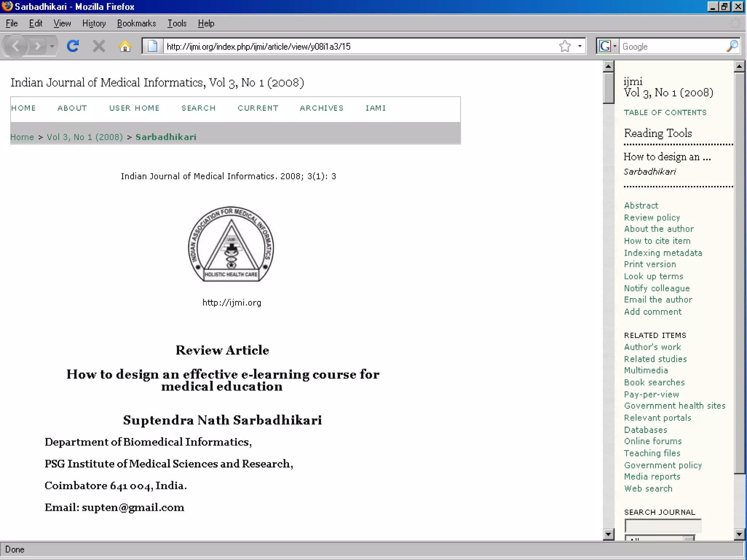Click the Reload page icon
Screen dimensions: 747x560
coord(73,46)
